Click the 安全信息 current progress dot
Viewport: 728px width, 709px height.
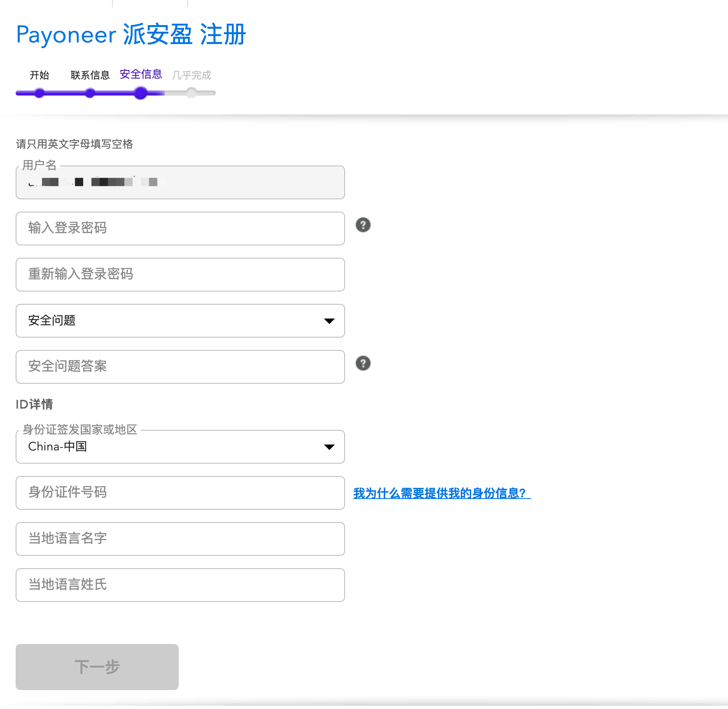(x=141, y=93)
